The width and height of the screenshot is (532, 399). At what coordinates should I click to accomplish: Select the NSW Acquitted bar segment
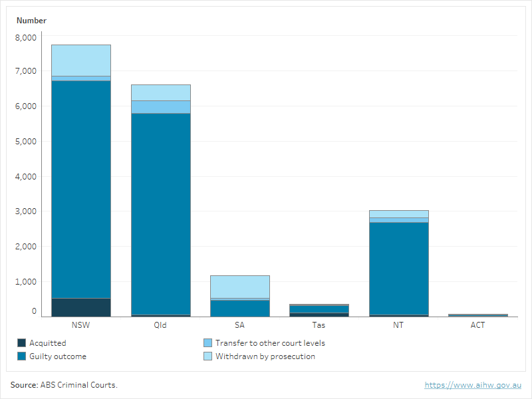[80, 307]
